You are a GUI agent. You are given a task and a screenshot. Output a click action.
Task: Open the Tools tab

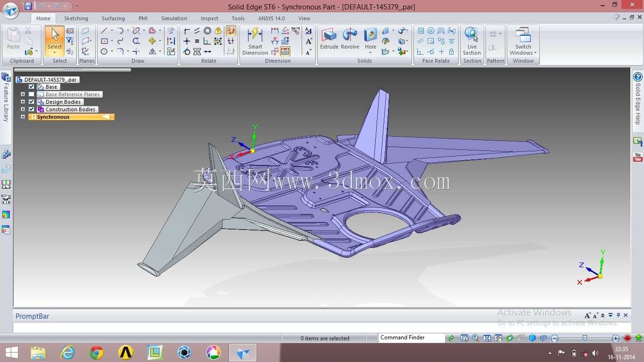tap(238, 18)
